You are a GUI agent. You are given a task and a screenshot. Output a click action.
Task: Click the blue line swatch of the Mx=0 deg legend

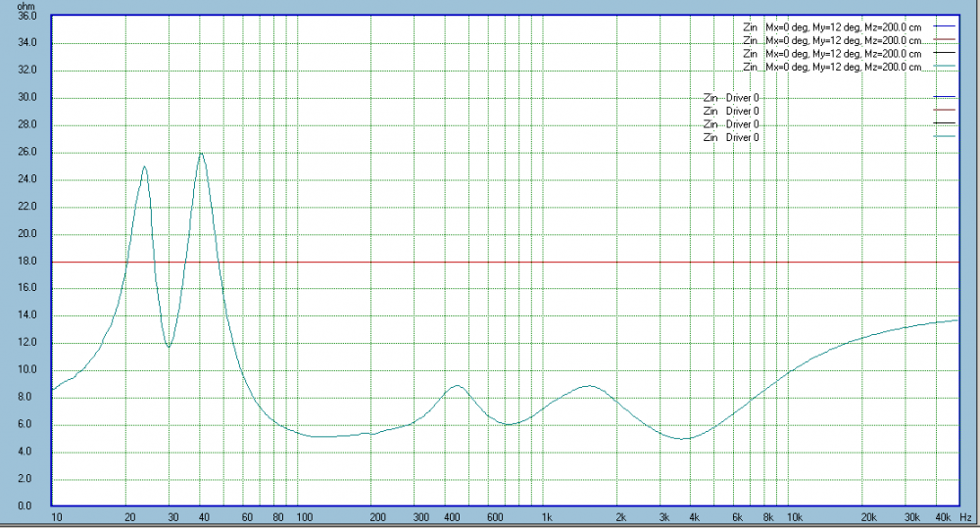point(945,26)
